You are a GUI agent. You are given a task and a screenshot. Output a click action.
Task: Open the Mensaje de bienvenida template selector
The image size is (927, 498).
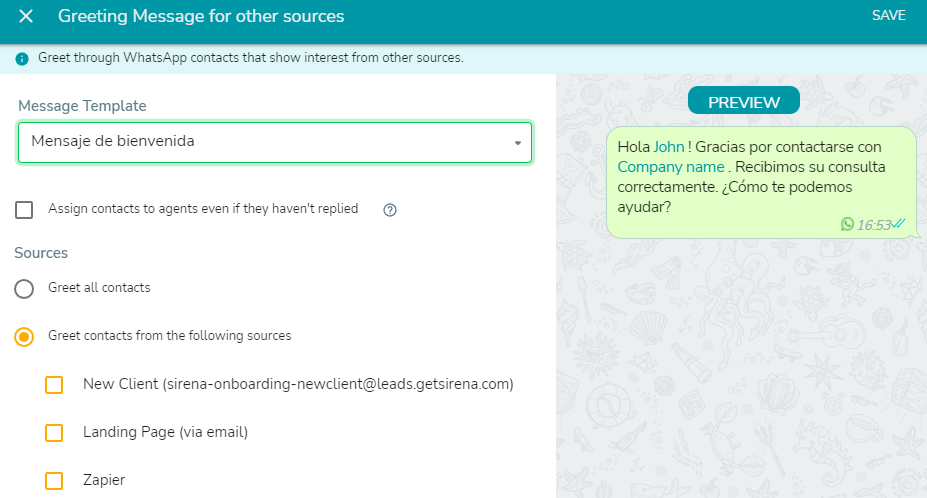275,143
